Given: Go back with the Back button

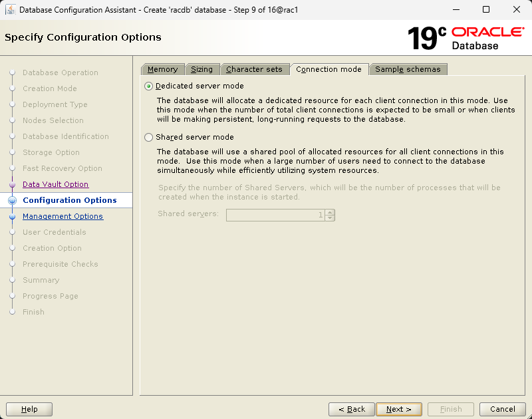Looking at the screenshot, I should coord(352,409).
